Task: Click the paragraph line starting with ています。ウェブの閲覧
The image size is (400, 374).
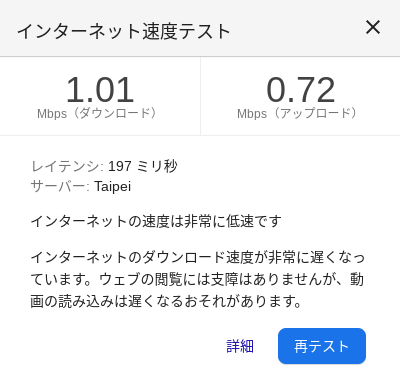Action: (x=197, y=279)
